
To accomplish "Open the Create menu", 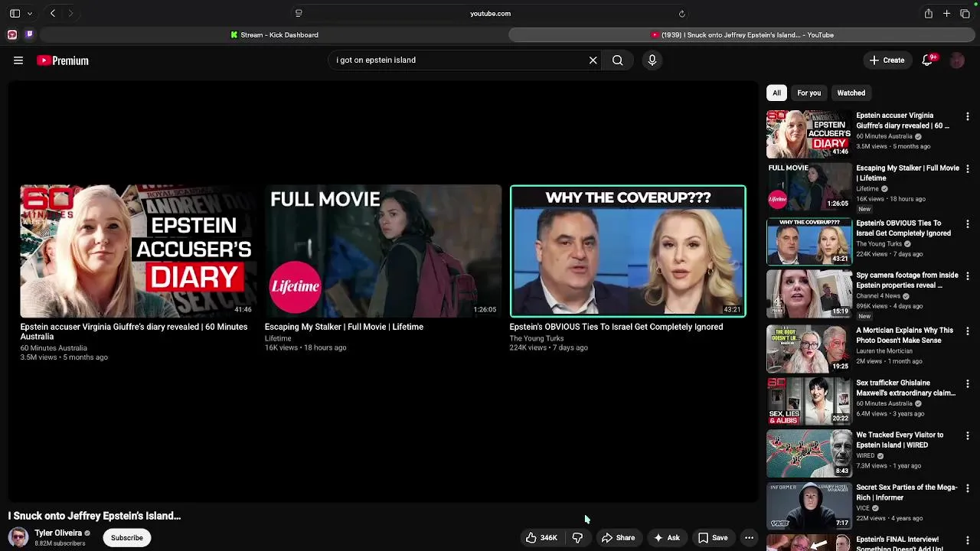I will click(x=887, y=60).
